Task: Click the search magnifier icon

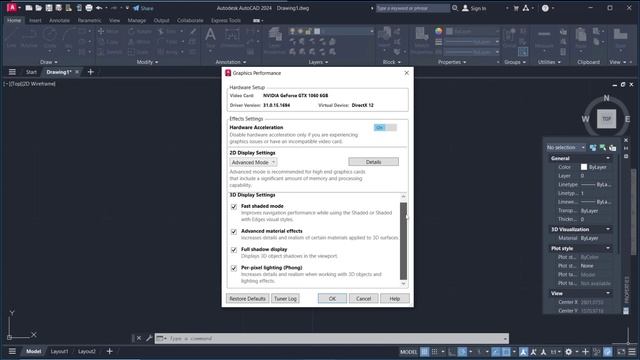Action: coord(455,8)
